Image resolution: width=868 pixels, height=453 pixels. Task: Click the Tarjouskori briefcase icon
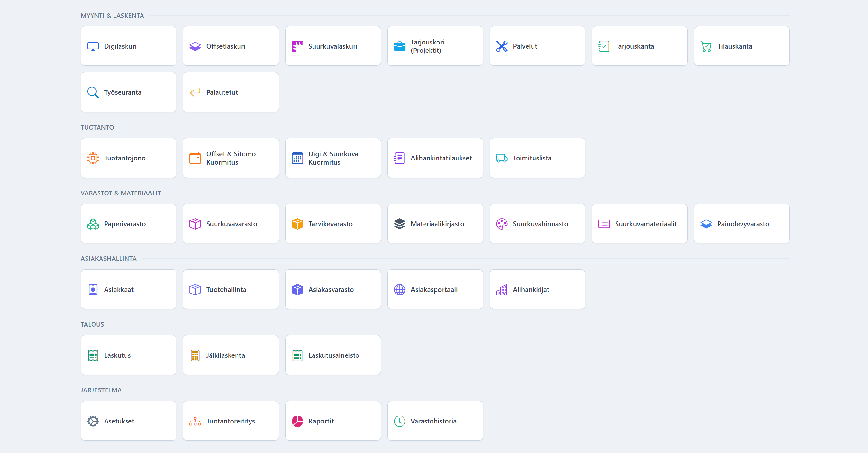(x=400, y=46)
